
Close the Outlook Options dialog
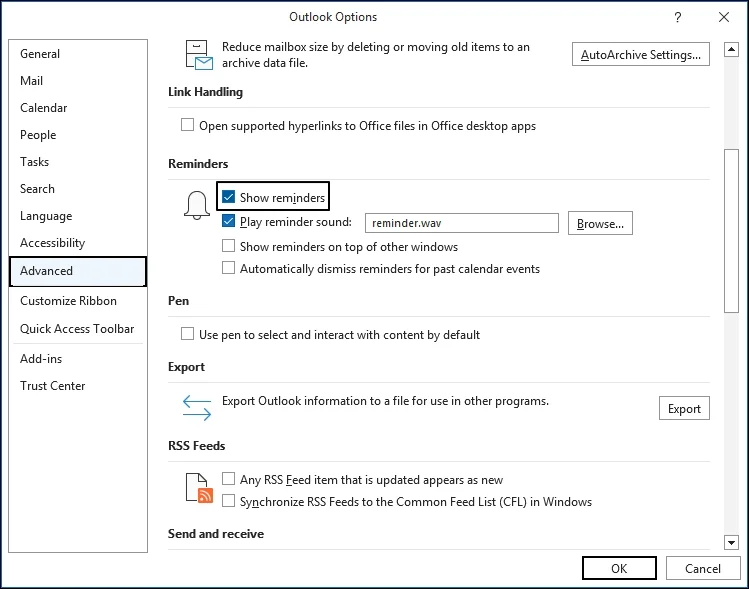point(724,17)
